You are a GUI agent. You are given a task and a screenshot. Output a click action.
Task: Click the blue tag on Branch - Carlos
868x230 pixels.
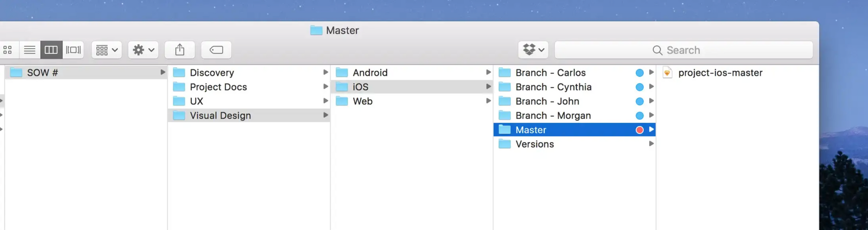pyautogui.click(x=639, y=73)
